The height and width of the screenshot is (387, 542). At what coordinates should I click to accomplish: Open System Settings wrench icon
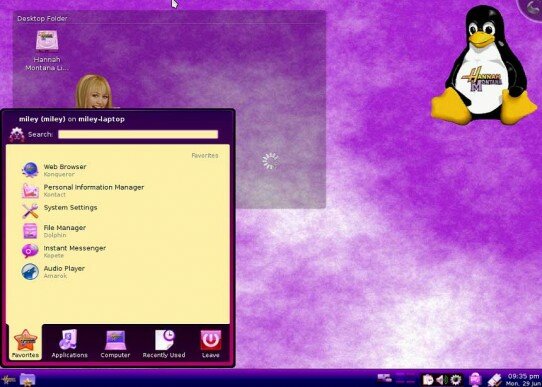tap(30, 211)
